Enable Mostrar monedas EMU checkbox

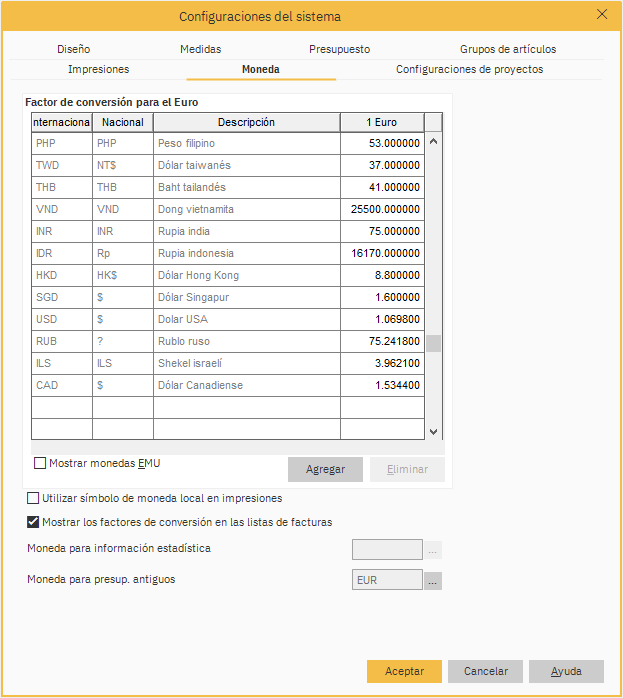[41, 463]
